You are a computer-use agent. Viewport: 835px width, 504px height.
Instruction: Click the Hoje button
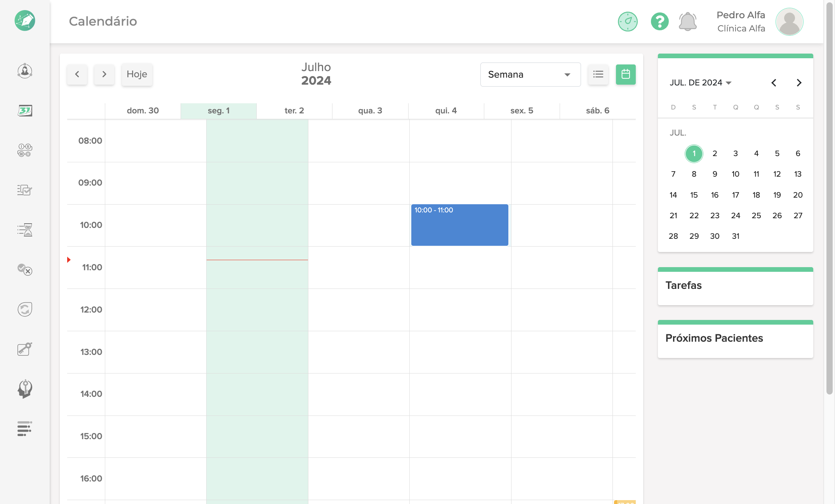(137, 74)
